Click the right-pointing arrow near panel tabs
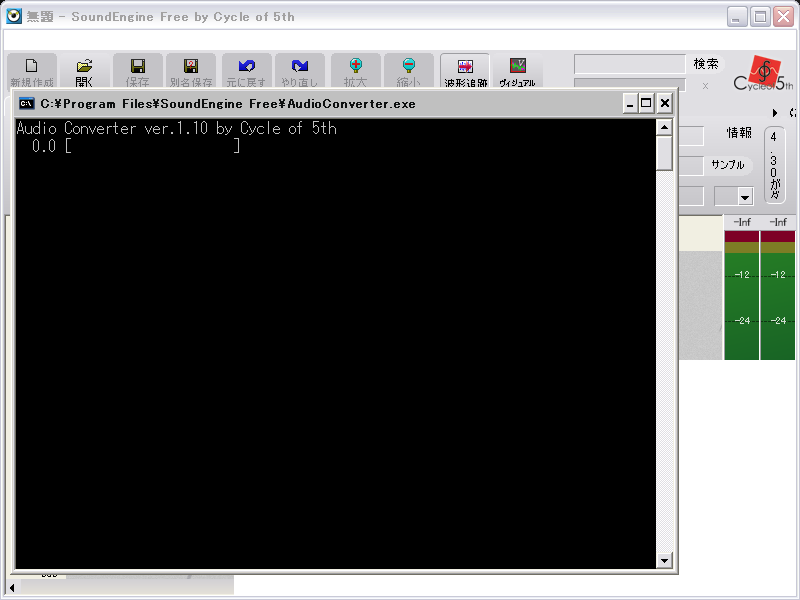 point(775,113)
